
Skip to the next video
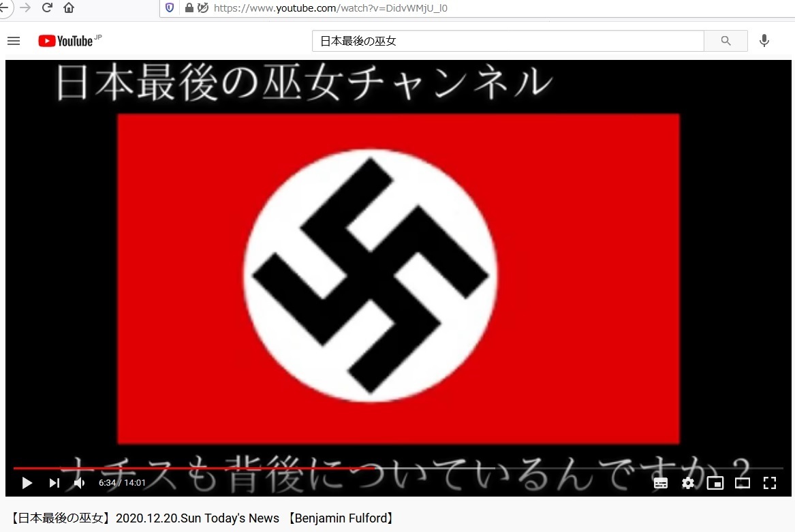[54, 483]
